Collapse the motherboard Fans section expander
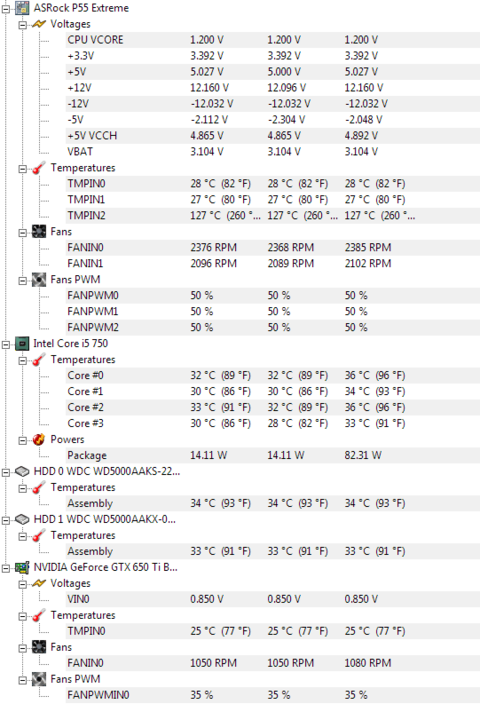 tap(23, 233)
